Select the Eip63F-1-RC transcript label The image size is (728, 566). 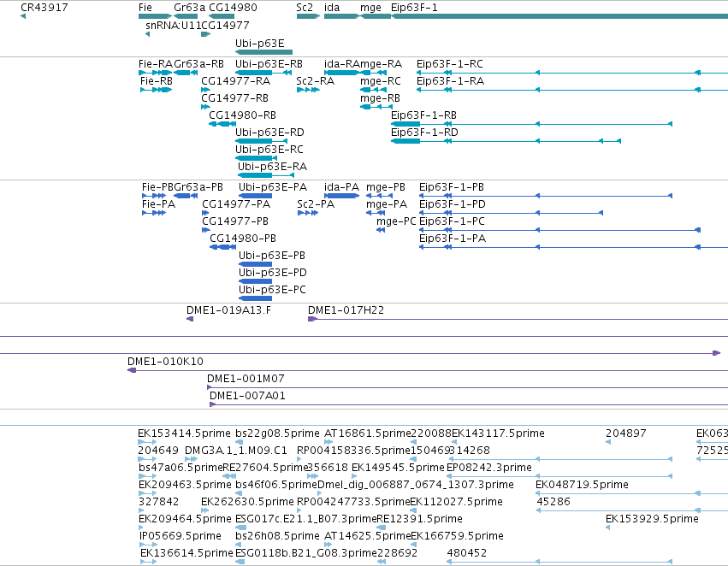449,63
